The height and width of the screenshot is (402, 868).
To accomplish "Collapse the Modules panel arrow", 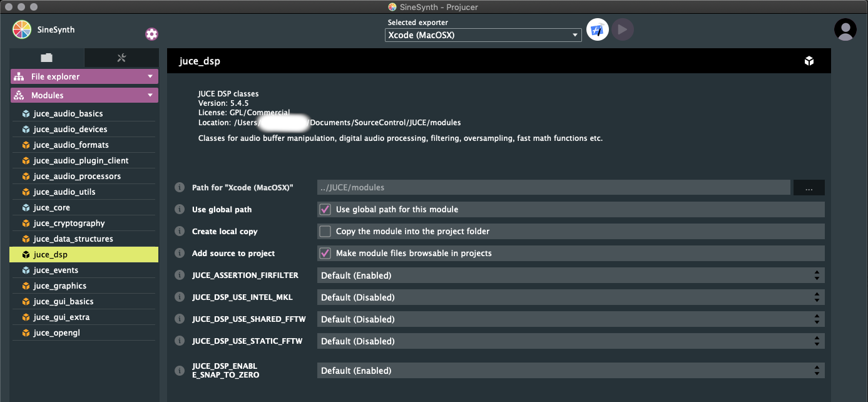I will [150, 95].
